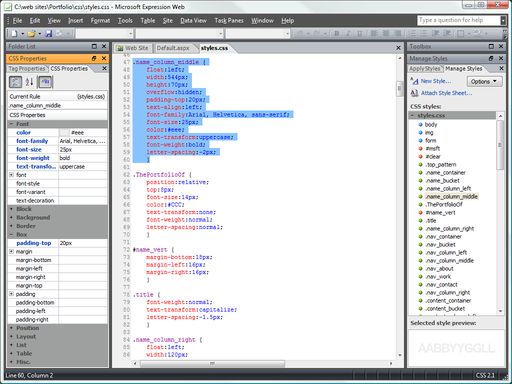Expand the Border property category
Image resolution: width=512 pixels, height=384 pixels.
click(x=11, y=226)
